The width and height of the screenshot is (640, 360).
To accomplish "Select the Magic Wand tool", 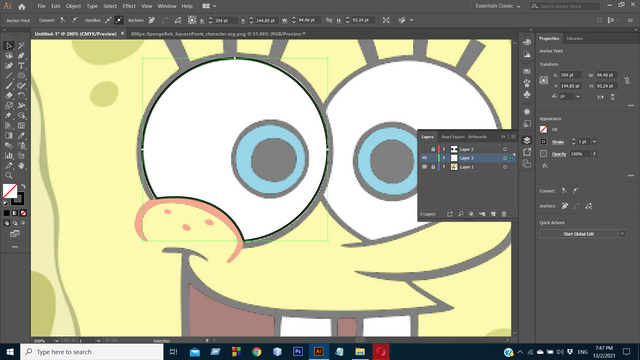I will [21, 46].
